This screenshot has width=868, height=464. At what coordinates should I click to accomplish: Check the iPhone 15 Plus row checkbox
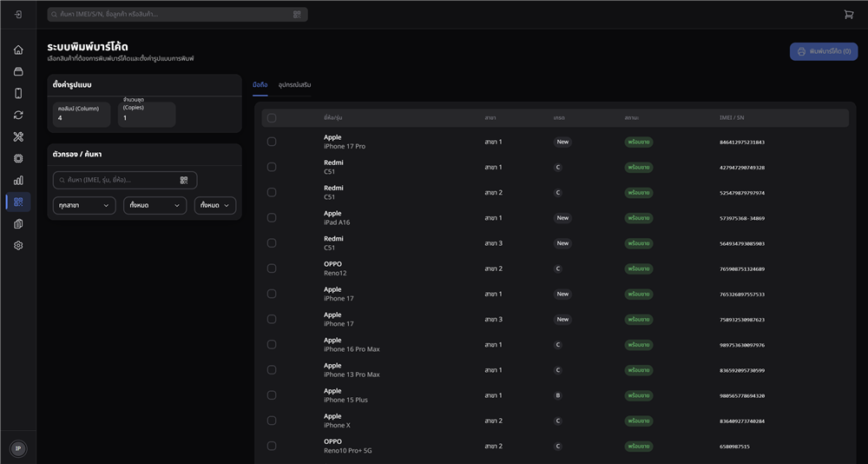click(271, 395)
